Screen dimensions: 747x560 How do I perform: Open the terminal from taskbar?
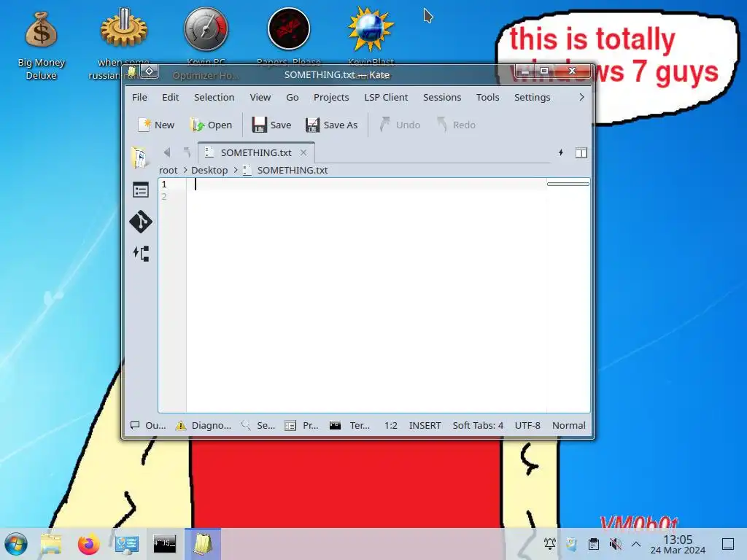tap(164, 544)
